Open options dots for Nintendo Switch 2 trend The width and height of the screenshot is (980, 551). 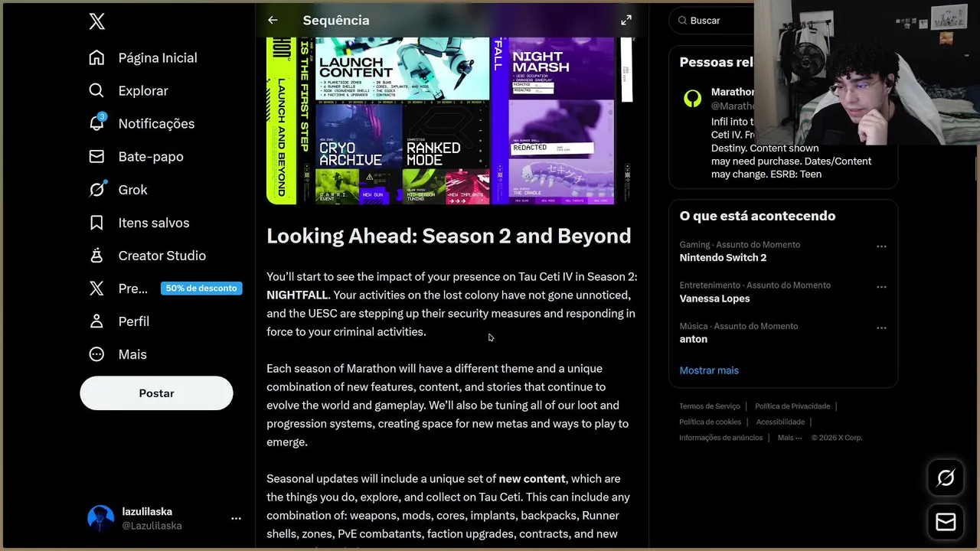pos(881,246)
